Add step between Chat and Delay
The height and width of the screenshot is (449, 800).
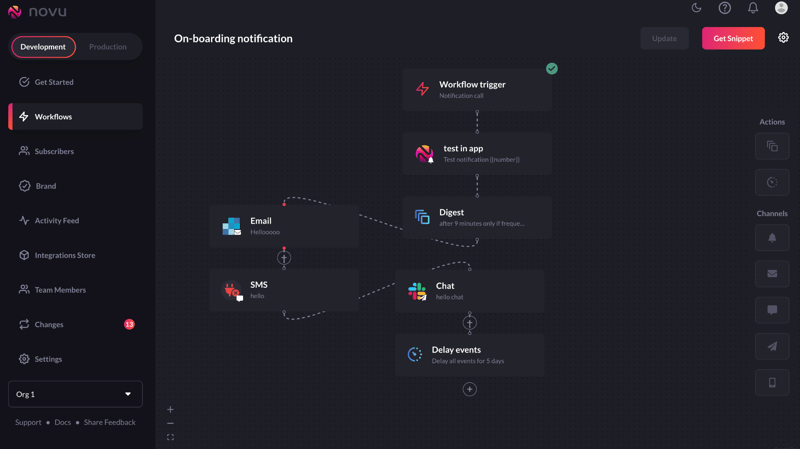tap(469, 323)
